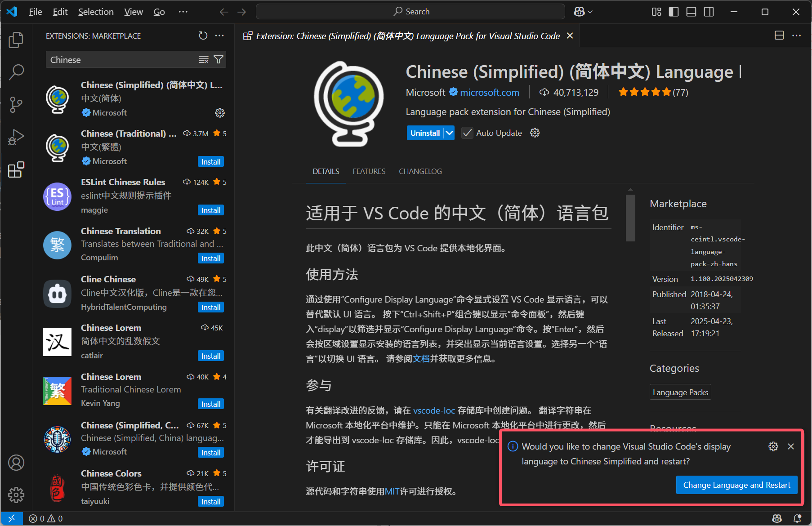The image size is (812, 526).
Task: Open remote window indicator in status bar
Action: (x=11, y=518)
